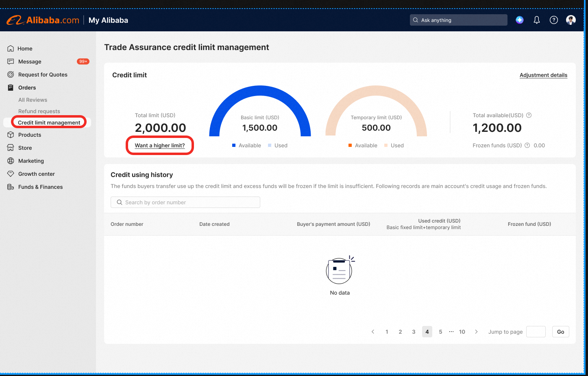Open the user profile avatar
This screenshot has height=376, width=588.
571,20
